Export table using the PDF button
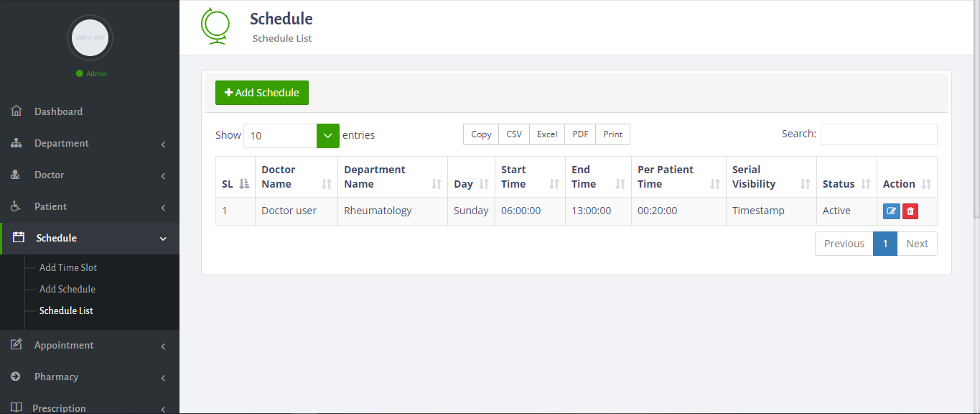The image size is (980, 414). coord(580,134)
